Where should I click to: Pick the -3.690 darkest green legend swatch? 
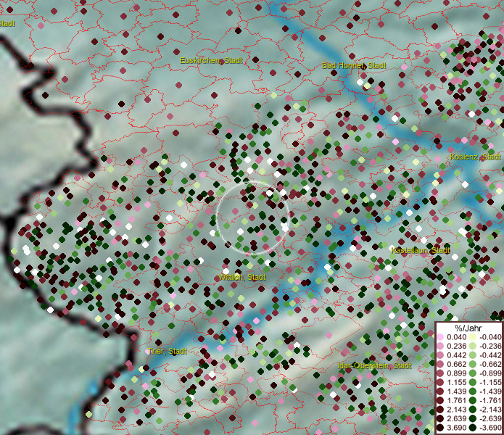tap(473, 428)
